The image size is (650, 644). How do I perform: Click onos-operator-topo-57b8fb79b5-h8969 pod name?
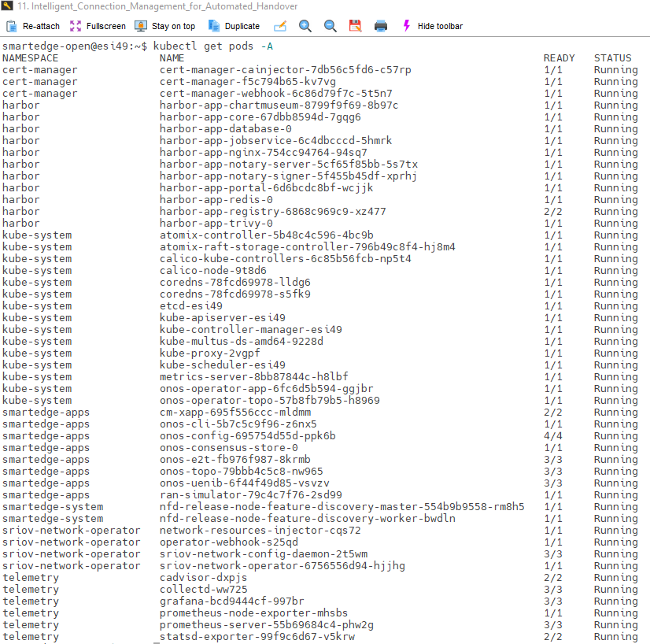tap(270, 401)
